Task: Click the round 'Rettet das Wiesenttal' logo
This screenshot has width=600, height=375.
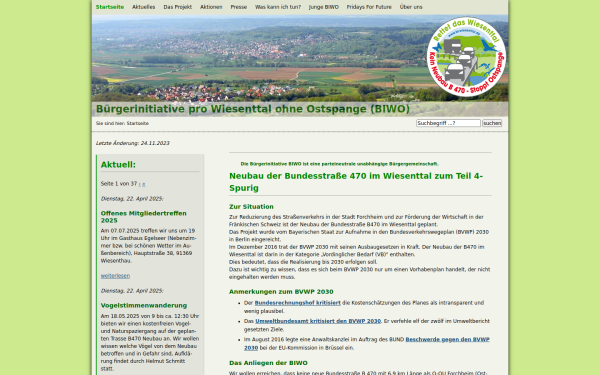Action: coord(466,57)
